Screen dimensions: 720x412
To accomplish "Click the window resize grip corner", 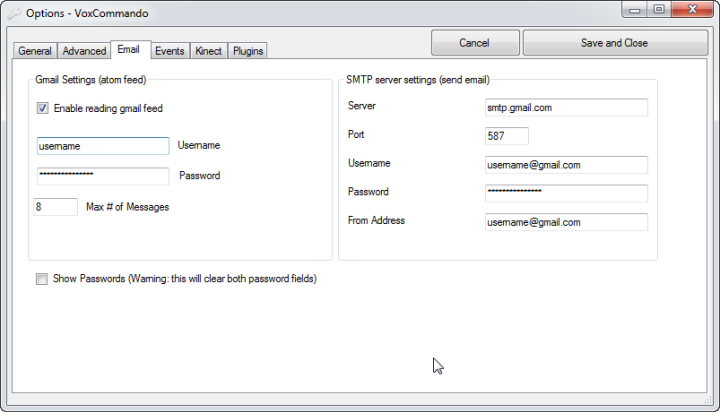I will click(708, 401).
